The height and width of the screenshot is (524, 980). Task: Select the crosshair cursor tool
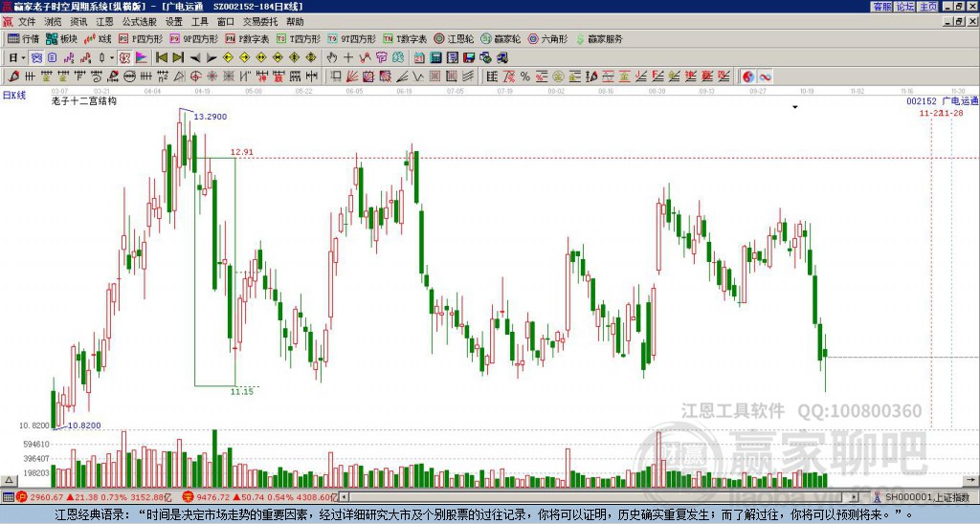coord(348,57)
